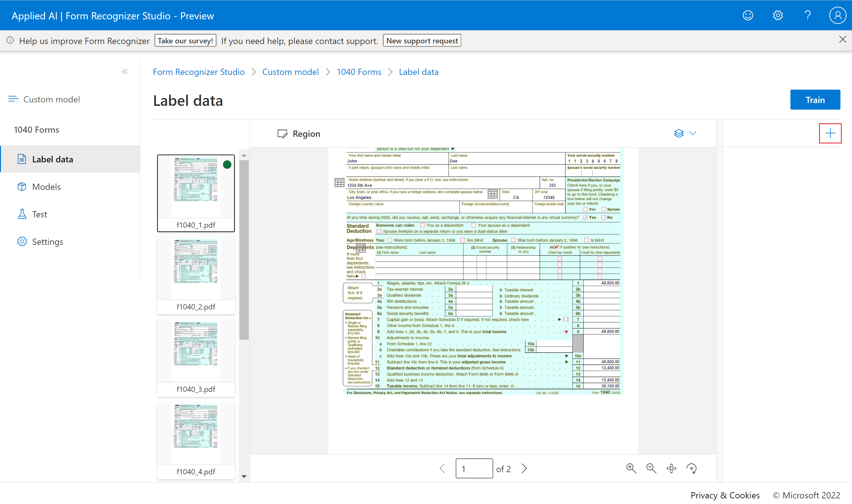
Task: Click the thumbnail list scroll down arrow
Action: [244, 476]
